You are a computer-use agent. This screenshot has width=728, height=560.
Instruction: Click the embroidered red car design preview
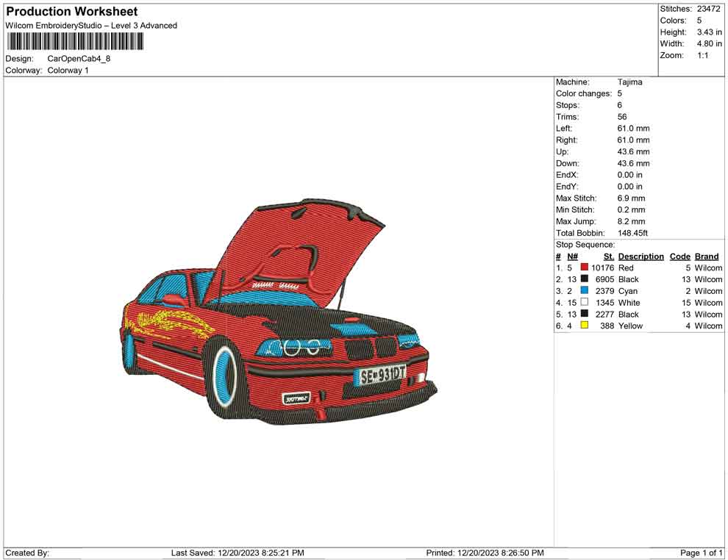point(279,312)
